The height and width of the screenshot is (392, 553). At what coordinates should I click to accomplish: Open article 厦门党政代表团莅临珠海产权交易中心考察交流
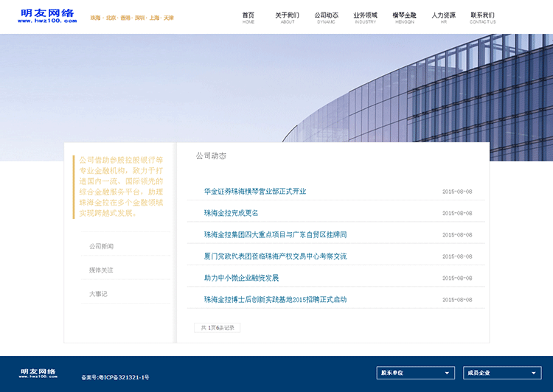point(275,256)
